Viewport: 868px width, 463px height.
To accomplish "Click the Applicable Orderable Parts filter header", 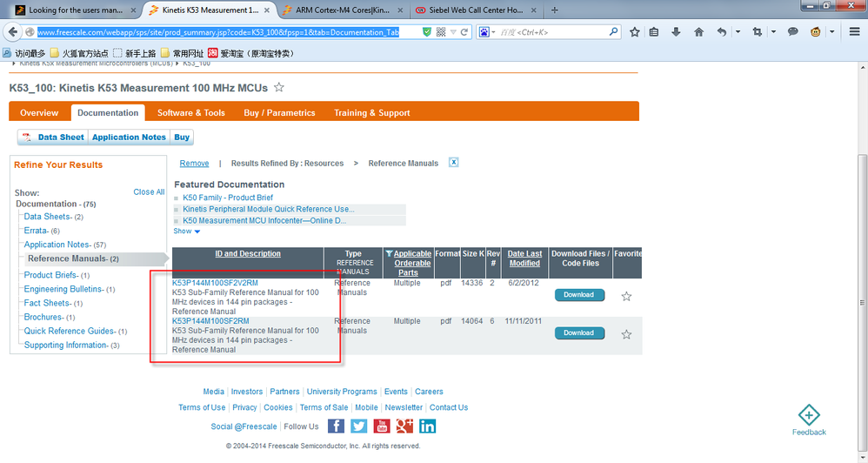I will click(x=408, y=263).
